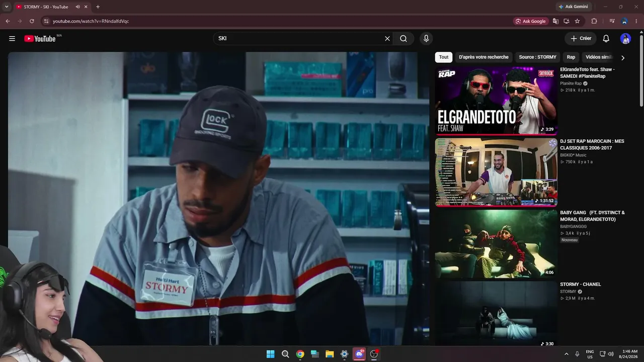Clear the SKI search query
Screen dimensions: 644x362
[387, 39]
